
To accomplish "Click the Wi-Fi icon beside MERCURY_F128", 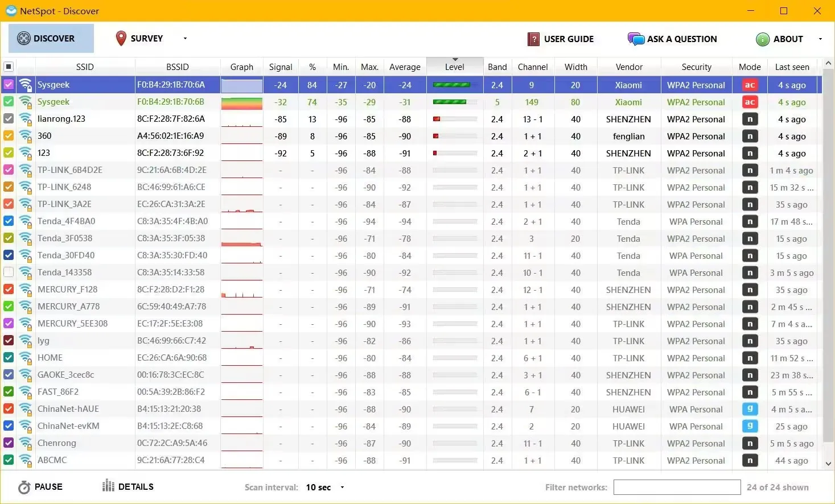I will click(25, 290).
